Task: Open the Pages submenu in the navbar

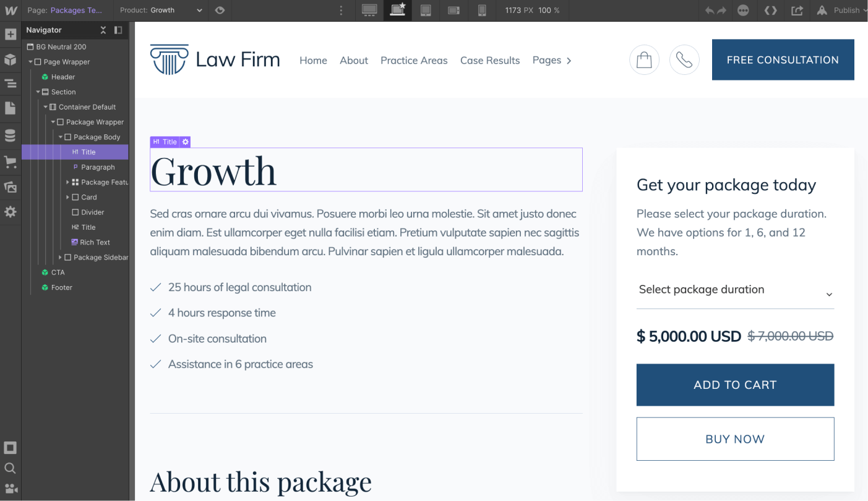Action: [x=551, y=60]
